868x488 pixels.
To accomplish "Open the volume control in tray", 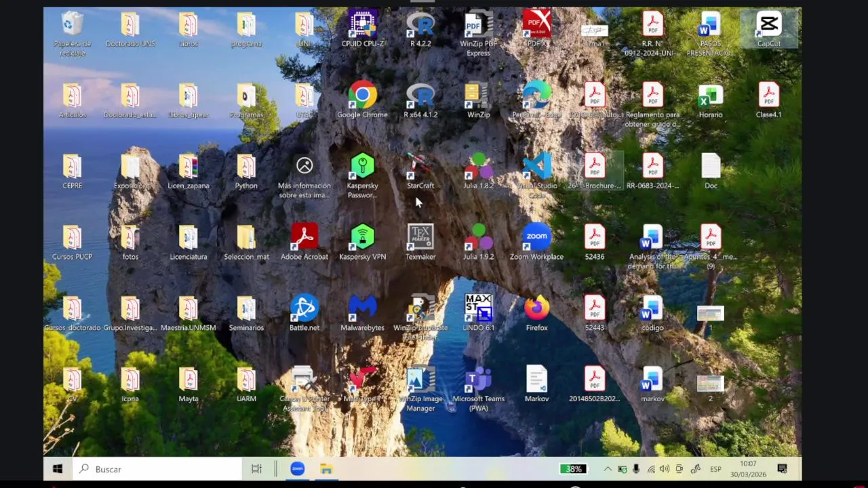I will click(x=665, y=469).
